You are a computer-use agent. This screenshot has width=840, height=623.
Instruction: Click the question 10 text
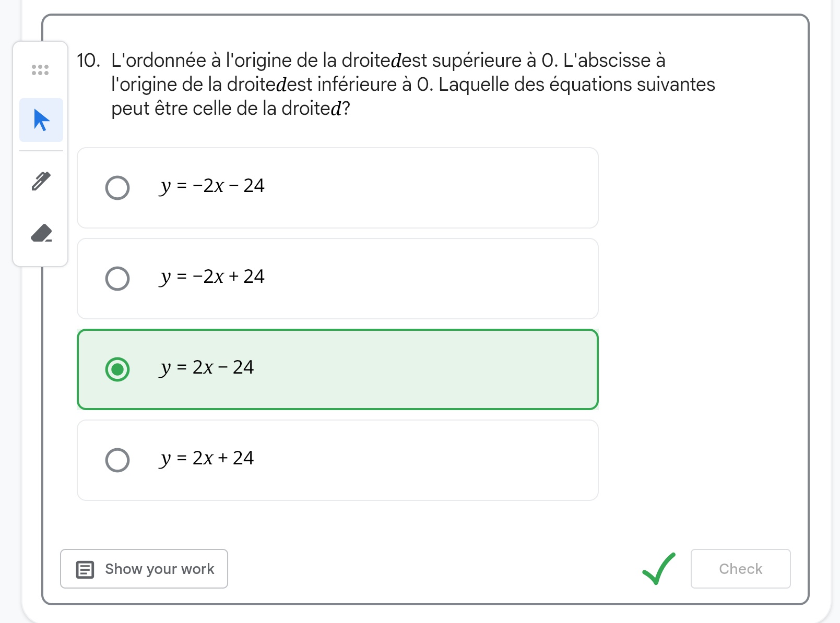coord(412,85)
